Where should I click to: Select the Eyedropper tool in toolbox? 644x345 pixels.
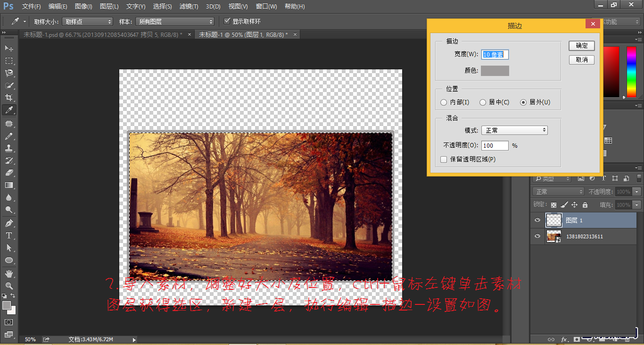click(x=9, y=110)
